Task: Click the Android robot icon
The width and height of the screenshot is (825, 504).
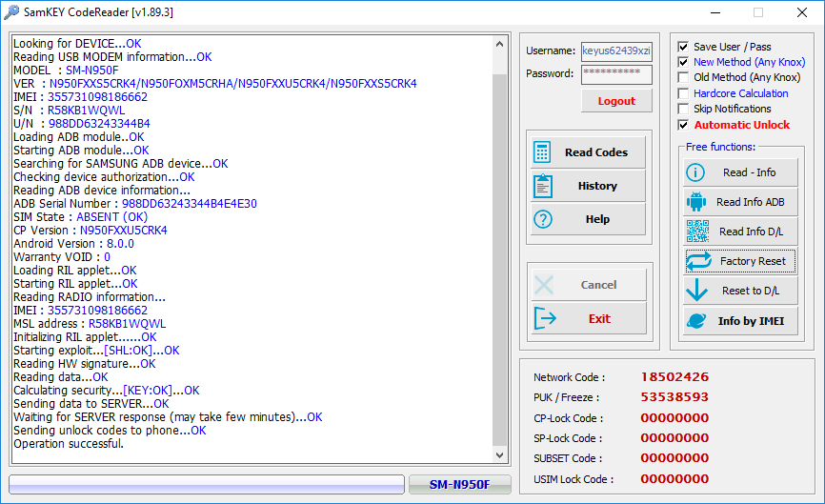Action: coord(696,202)
